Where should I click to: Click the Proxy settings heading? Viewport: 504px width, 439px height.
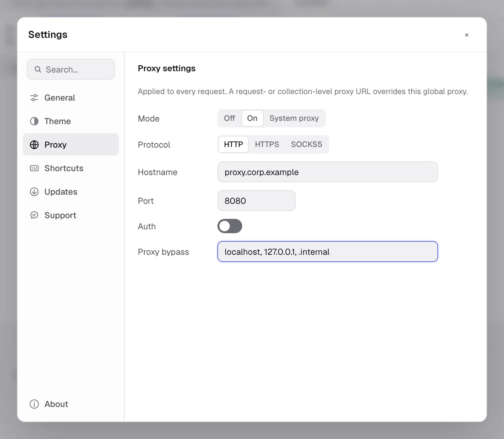(x=166, y=68)
